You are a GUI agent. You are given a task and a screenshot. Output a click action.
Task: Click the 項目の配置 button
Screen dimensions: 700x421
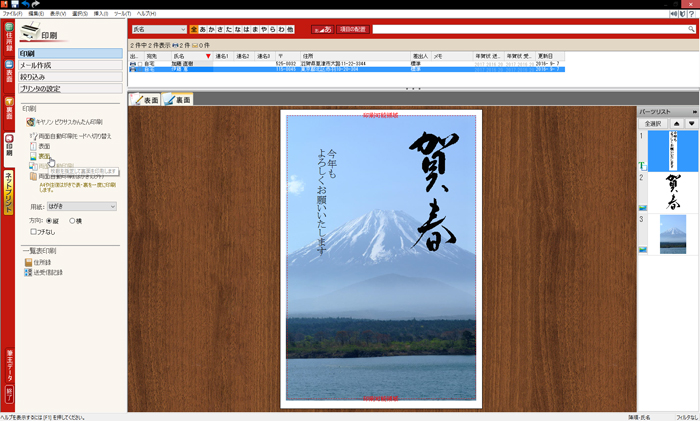click(x=353, y=30)
